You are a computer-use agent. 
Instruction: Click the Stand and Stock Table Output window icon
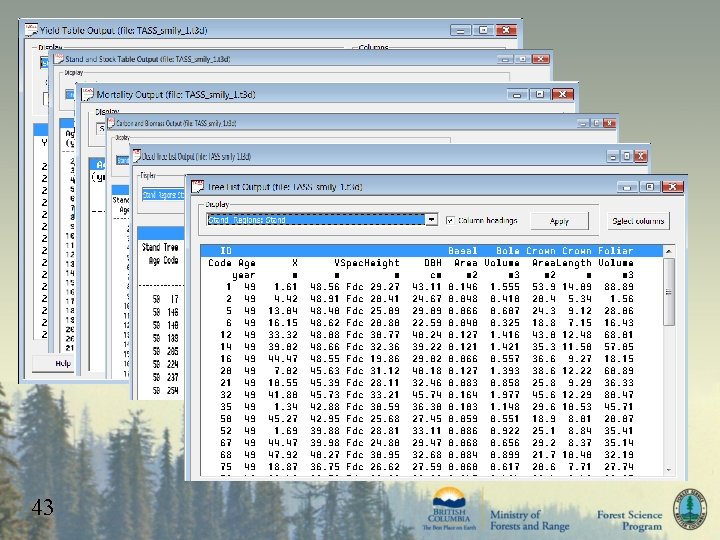(x=58, y=59)
